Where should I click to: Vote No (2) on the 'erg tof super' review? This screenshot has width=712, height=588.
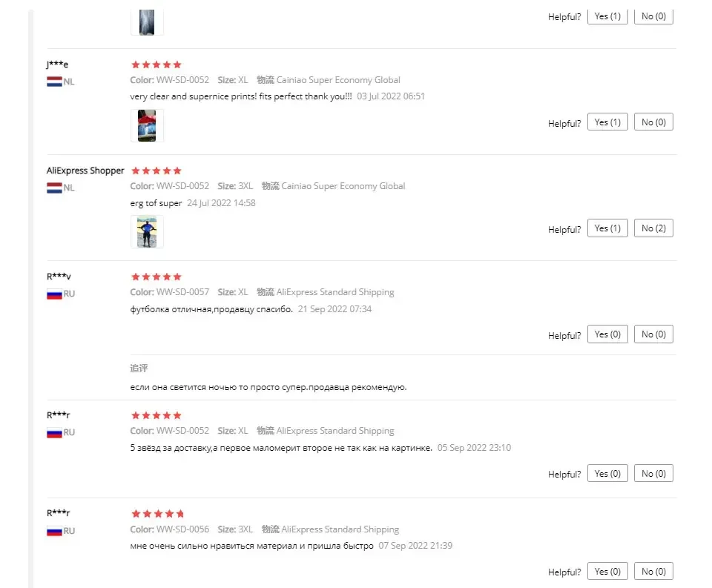point(653,228)
